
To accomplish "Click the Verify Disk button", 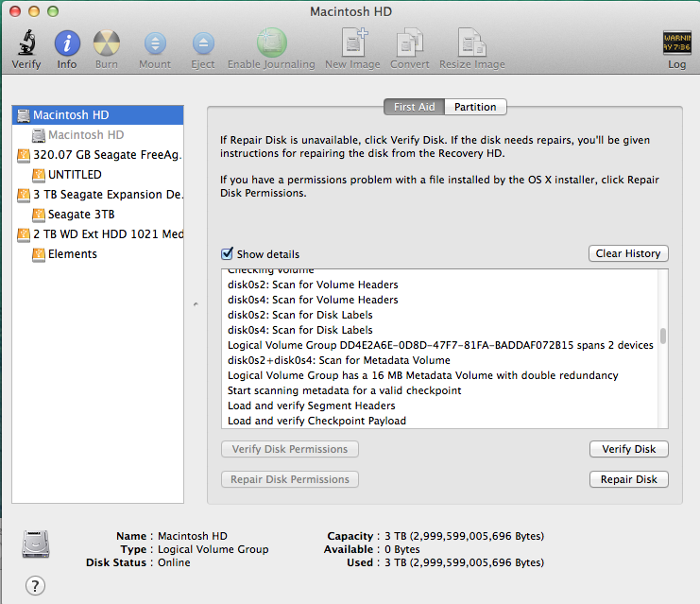I will click(628, 449).
